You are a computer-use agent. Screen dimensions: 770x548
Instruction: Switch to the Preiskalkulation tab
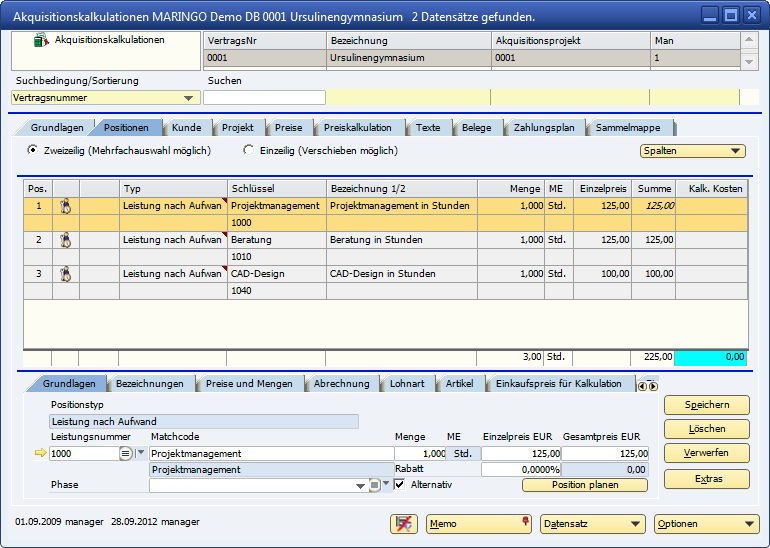[x=357, y=128]
